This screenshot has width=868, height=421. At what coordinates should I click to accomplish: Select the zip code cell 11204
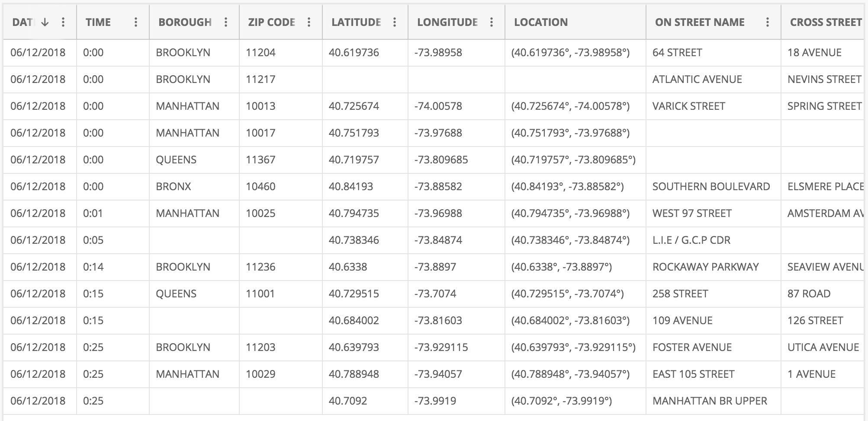[x=260, y=53]
